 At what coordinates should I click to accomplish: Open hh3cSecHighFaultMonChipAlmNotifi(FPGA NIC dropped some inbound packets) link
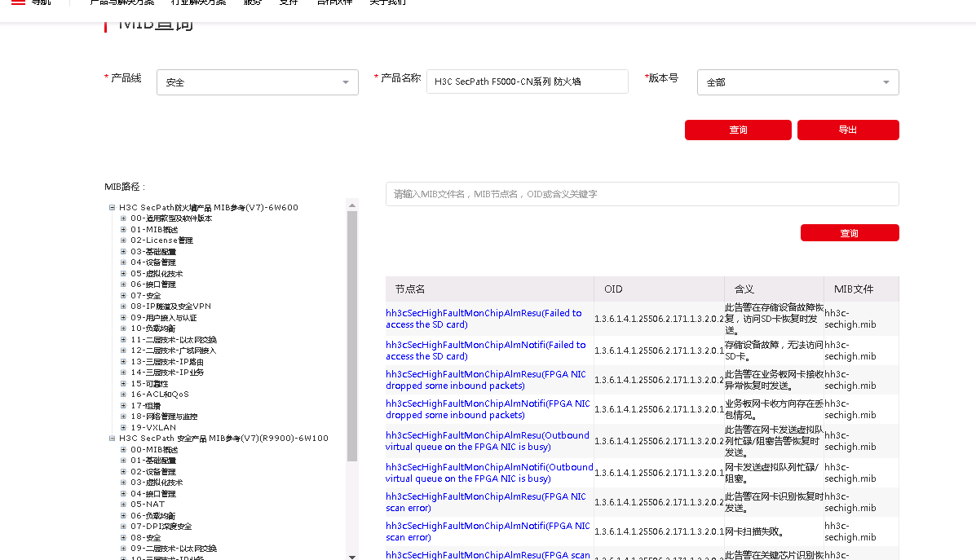(488, 409)
